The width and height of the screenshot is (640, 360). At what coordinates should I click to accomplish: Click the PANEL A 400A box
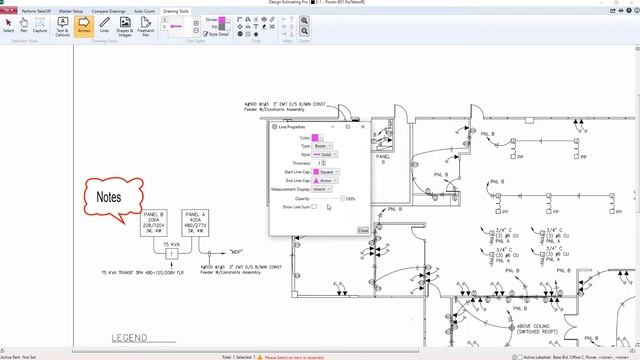point(195,223)
